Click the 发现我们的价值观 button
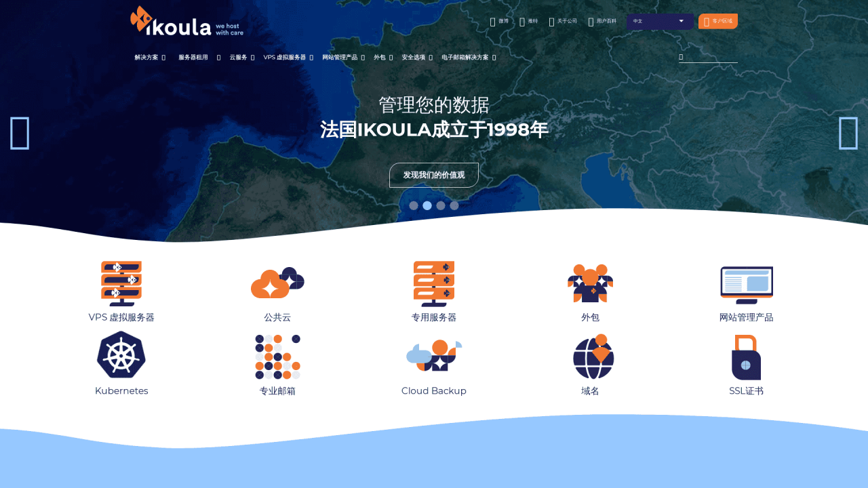The image size is (868, 488). (x=434, y=175)
